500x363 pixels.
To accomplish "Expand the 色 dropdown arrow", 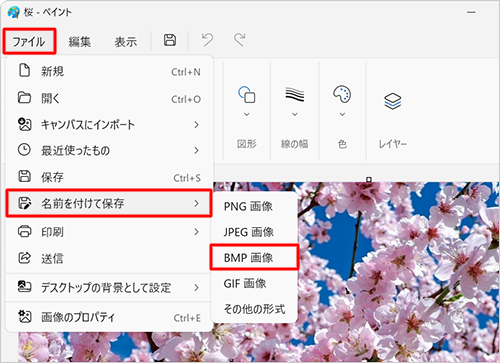I will coord(342,114).
